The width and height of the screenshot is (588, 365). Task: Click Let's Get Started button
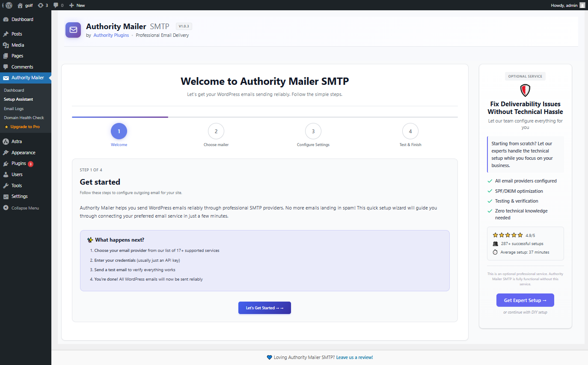tap(264, 308)
